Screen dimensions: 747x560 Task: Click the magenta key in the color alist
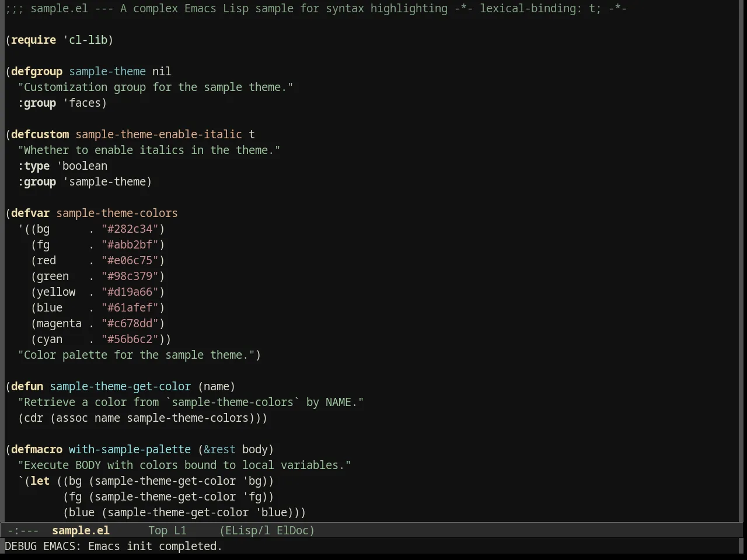click(60, 323)
